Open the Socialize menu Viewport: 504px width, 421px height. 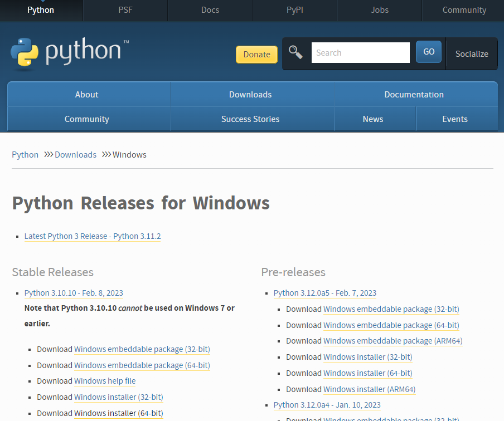472,54
